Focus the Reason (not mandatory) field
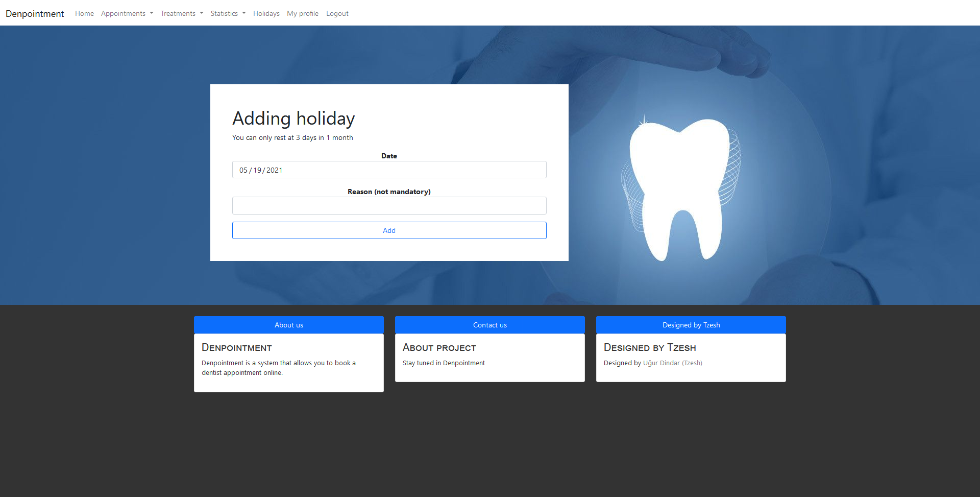 coord(389,205)
